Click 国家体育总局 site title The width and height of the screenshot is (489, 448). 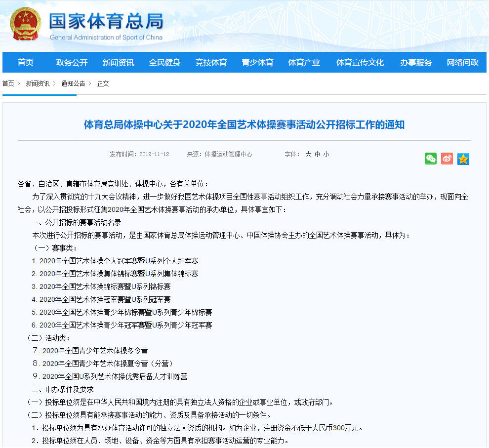pos(106,21)
